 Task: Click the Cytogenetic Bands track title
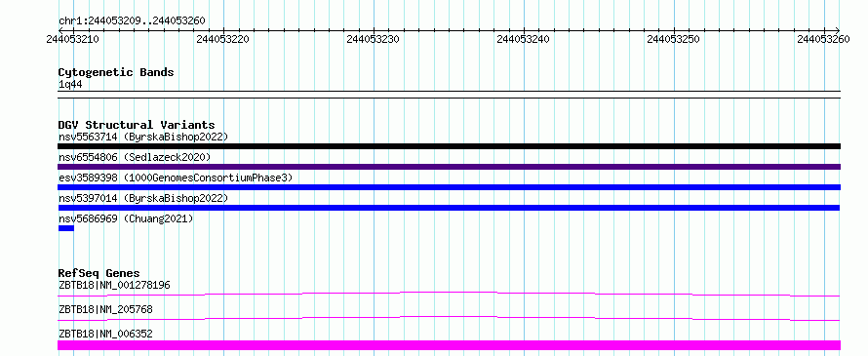click(116, 72)
